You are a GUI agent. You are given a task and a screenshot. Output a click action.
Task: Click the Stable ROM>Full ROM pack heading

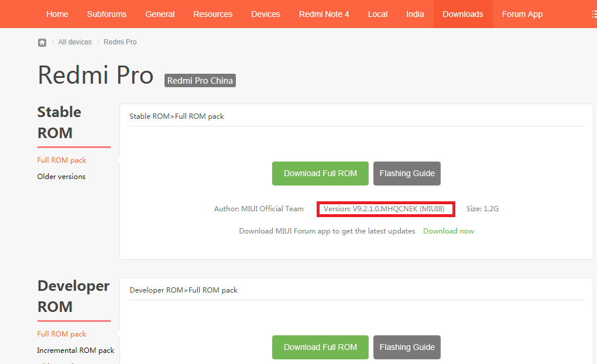tap(176, 116)
